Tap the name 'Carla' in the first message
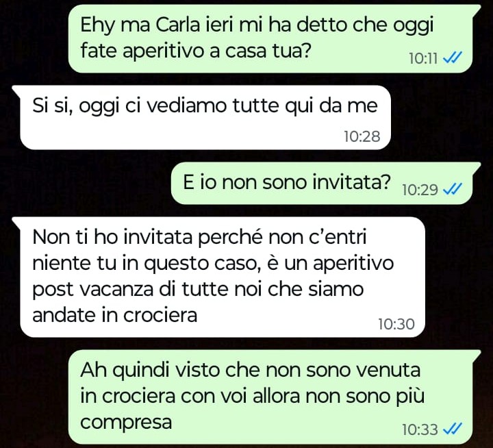Image resolution: width=493 pixels, height=448 pixels. 177,25
